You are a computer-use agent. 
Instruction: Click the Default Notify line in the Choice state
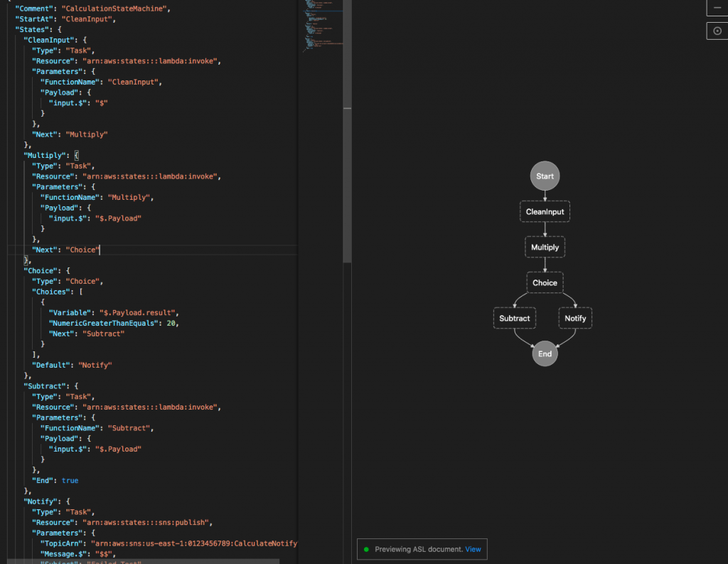pos(71,365)
